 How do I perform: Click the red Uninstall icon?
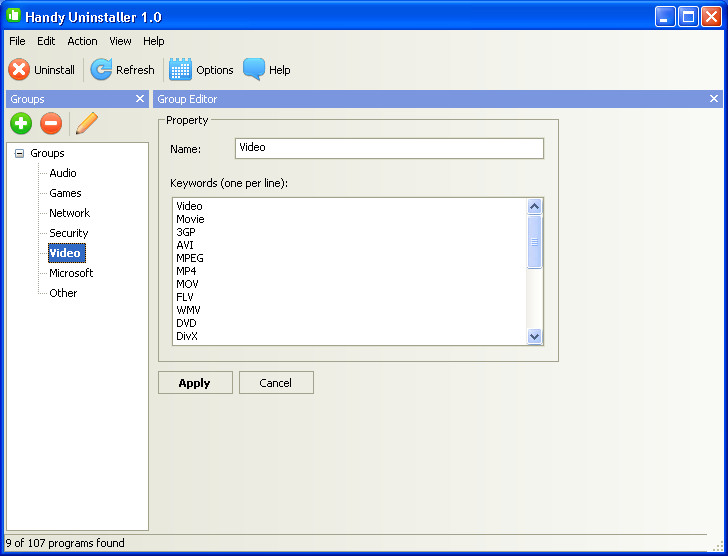19,70
